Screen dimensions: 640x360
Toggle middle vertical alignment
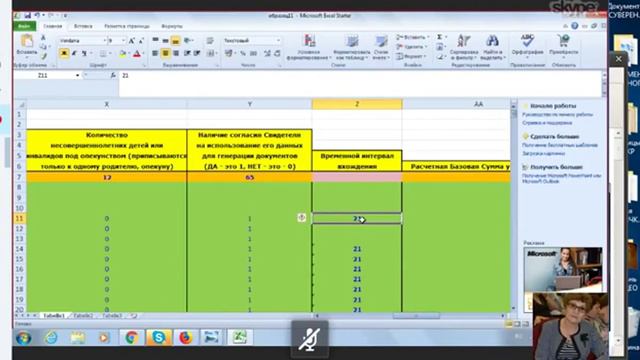click(165, 40)
